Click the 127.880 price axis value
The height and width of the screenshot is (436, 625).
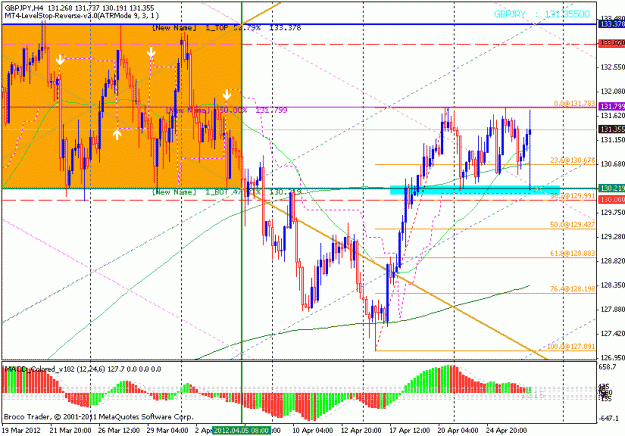tap(612, 309)
